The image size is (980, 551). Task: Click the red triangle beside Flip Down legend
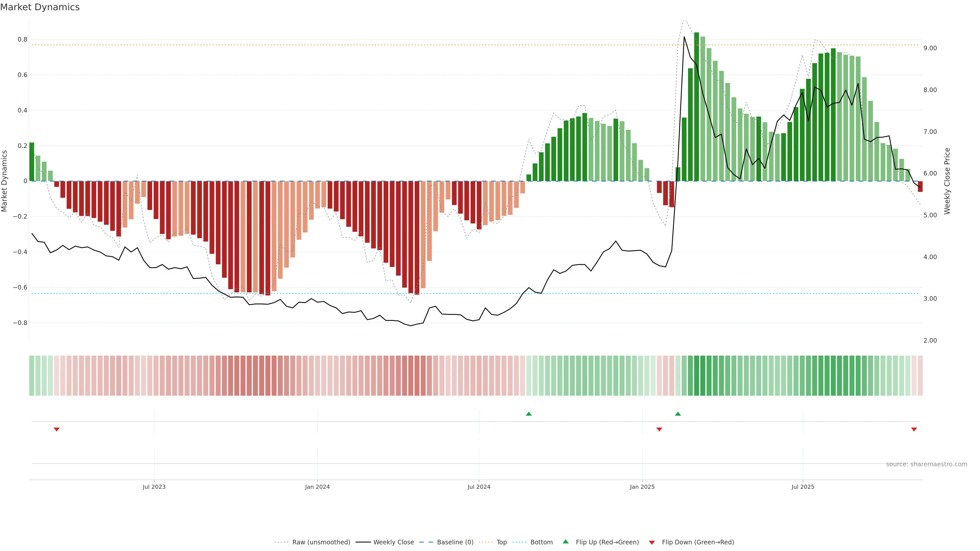pos(652,543)
